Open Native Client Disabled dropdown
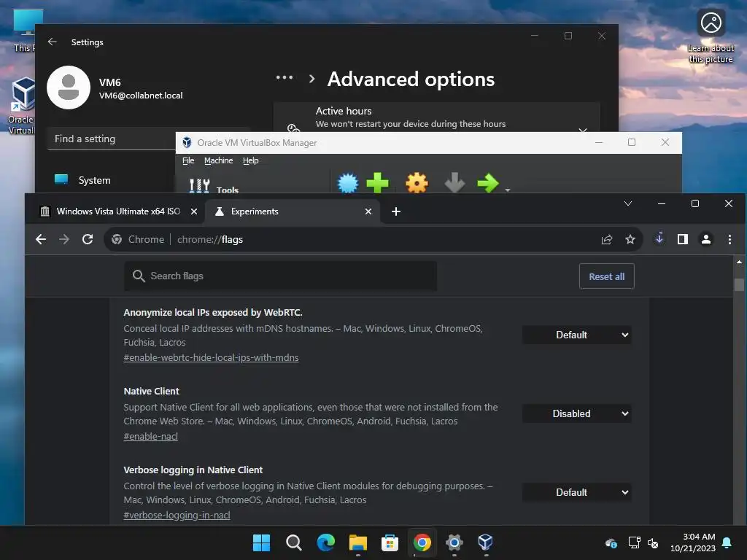Screen dimensions: 747x560 click(577, 414)
